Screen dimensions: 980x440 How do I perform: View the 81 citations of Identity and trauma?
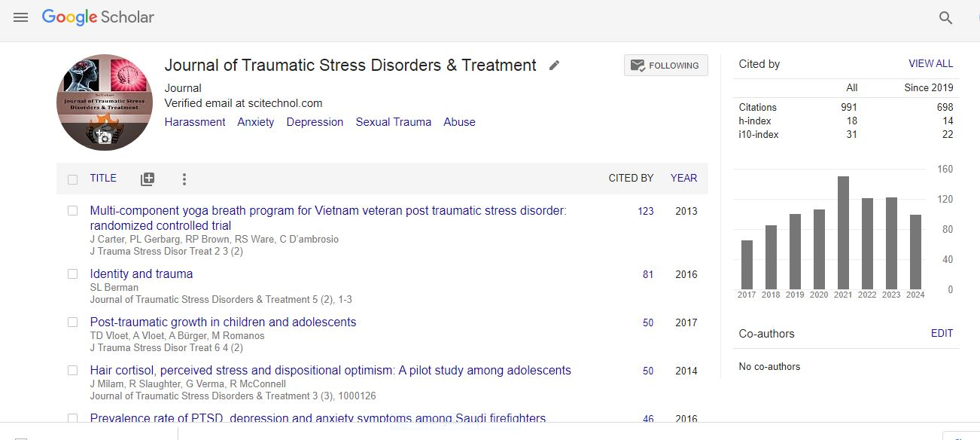(648, 275)
